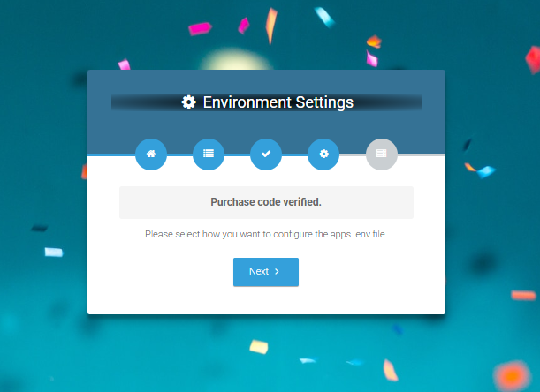Image resolution: width=540 pixels, height=392 pixels.
Task: Click progress line between list and checkmark steps
Action: (x=237, y=155)
